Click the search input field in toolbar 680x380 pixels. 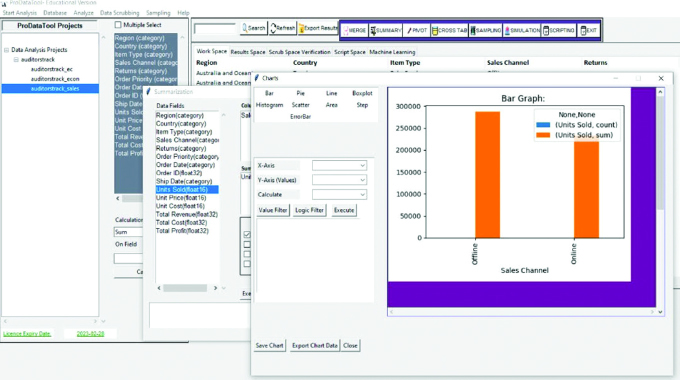click(x=215, y=29)
